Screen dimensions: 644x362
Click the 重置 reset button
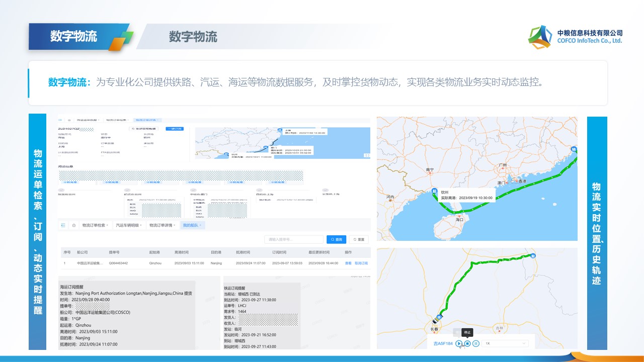coord(359,240)
